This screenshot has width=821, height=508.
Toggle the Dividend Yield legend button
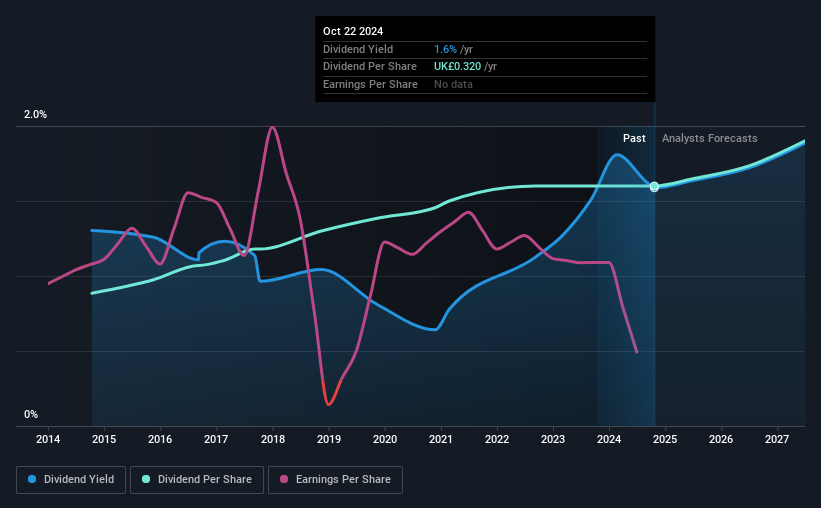pyautogui.click(x=71, y=480)
